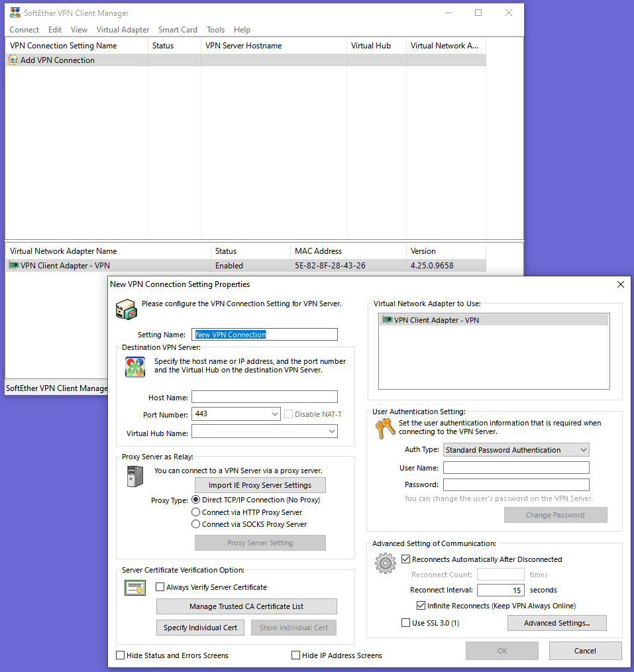Select Direct TCP/IP Connection (No Proxy)

[196, 500]
